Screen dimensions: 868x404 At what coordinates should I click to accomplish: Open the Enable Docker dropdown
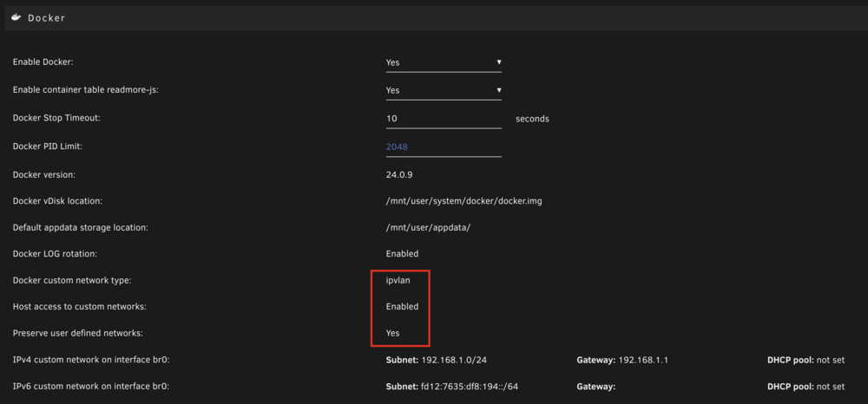coord(444,62)
